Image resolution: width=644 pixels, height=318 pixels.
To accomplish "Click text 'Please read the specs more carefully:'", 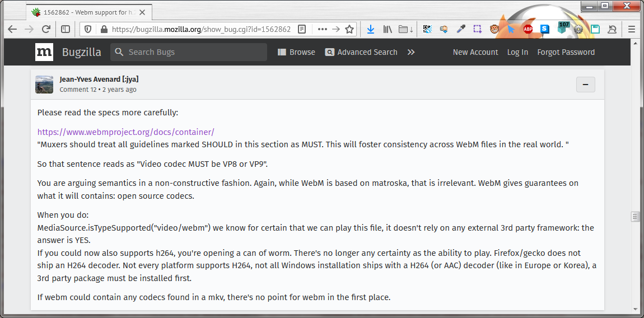I will 108,112.
